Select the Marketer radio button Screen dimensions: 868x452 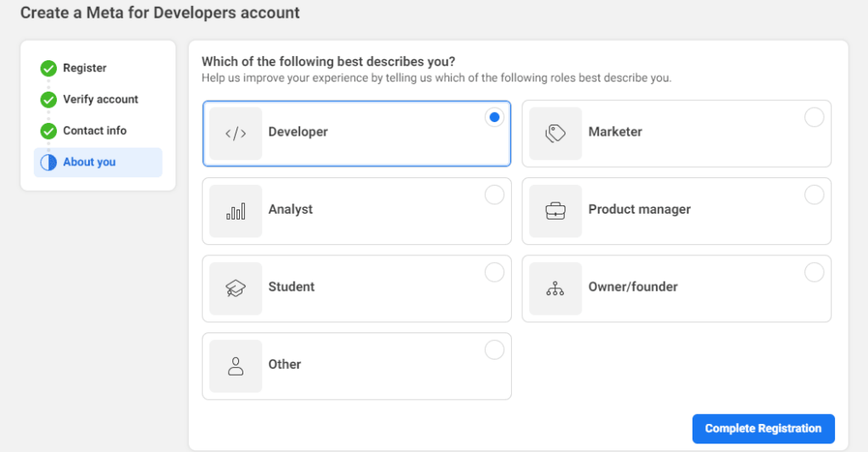point(815,117)
